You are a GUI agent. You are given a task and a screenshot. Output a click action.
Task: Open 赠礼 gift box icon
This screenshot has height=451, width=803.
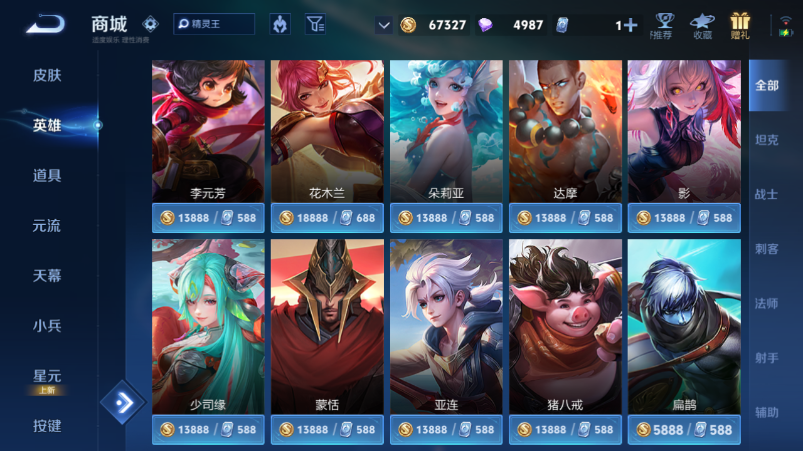(x=740, y=26)
